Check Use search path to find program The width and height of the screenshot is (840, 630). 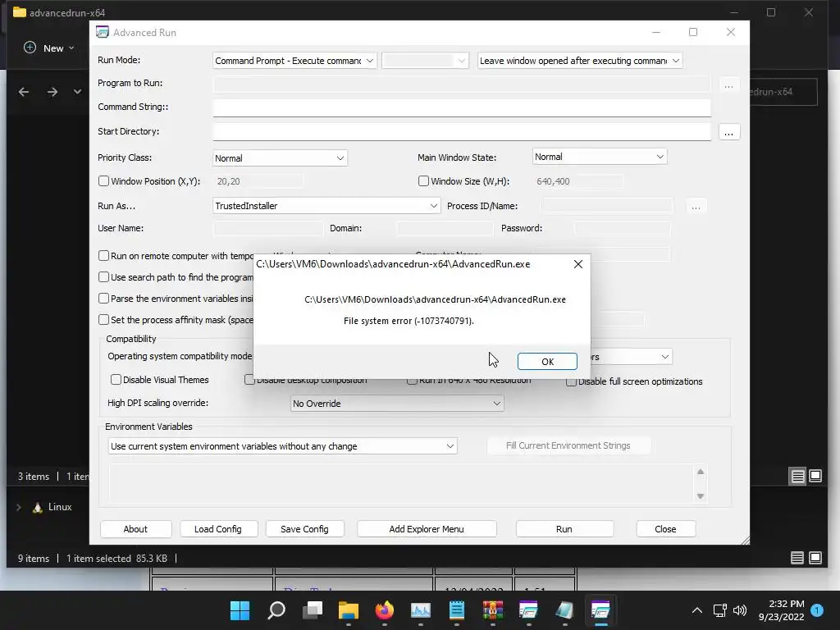104,277
